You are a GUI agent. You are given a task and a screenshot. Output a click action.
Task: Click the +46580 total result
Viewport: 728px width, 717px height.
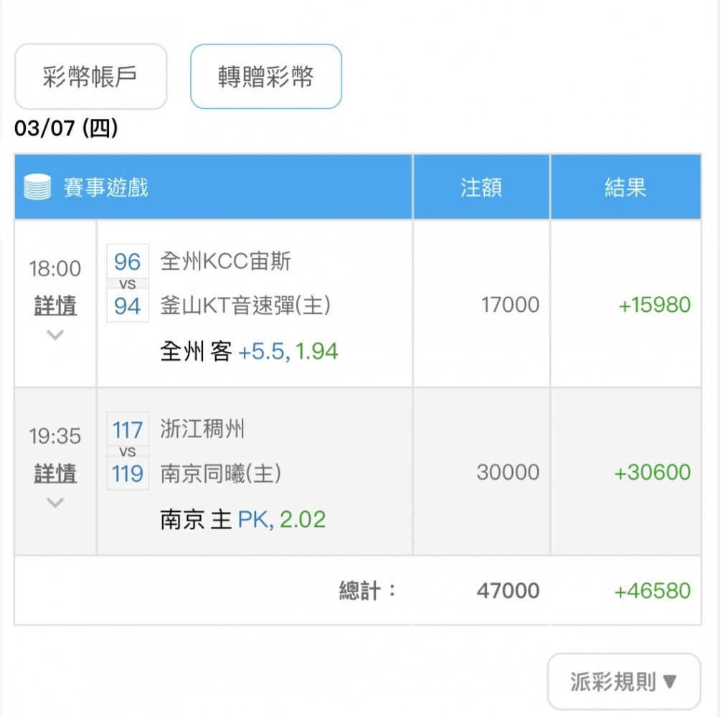[652, 591]
